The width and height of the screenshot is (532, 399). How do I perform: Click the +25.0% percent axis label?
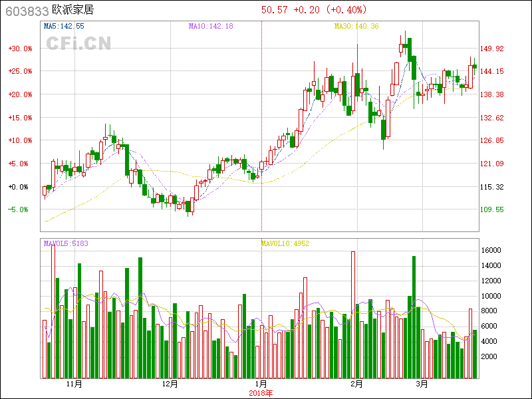pyautogui.click(x=20, y=71)
